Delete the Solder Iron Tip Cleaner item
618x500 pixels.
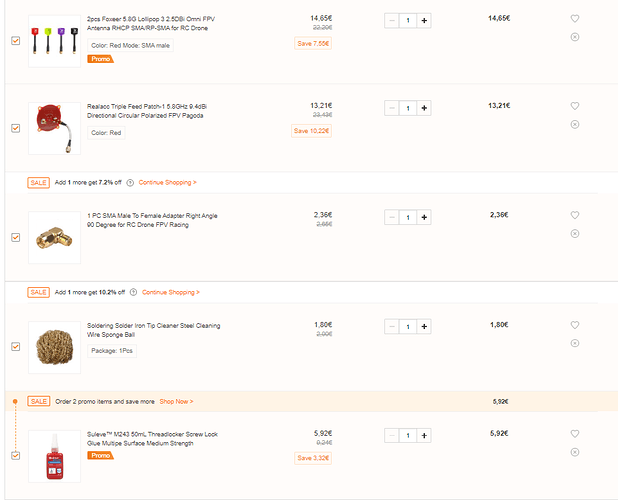coord(575,343)
